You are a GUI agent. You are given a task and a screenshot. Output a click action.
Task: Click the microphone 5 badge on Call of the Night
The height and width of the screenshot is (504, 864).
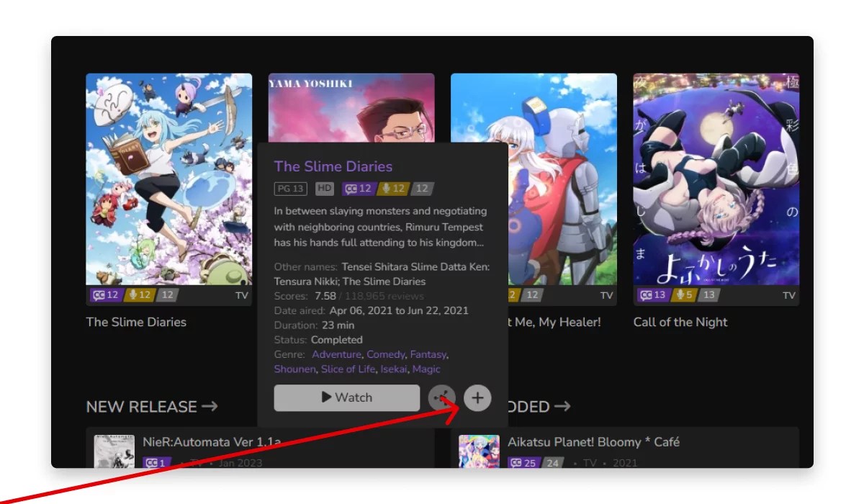point(684,295)
